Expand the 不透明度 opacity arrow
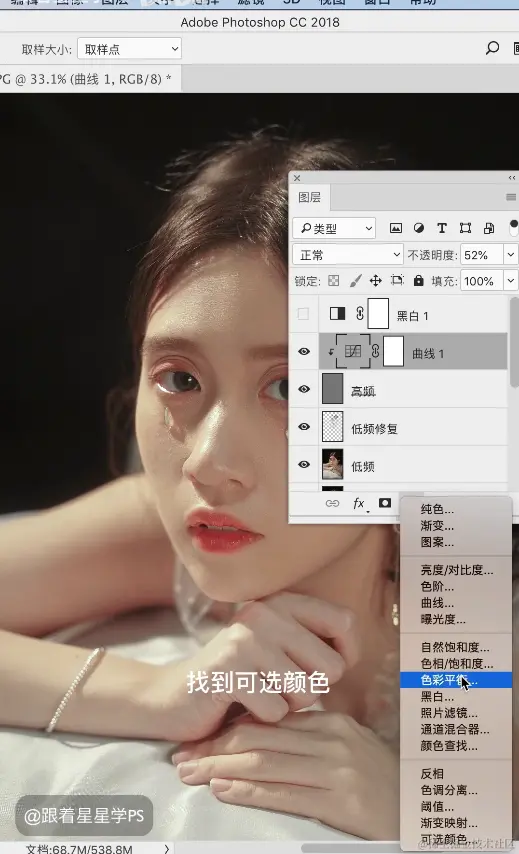This screenshot has width=519, height=854. pos(510,254)
